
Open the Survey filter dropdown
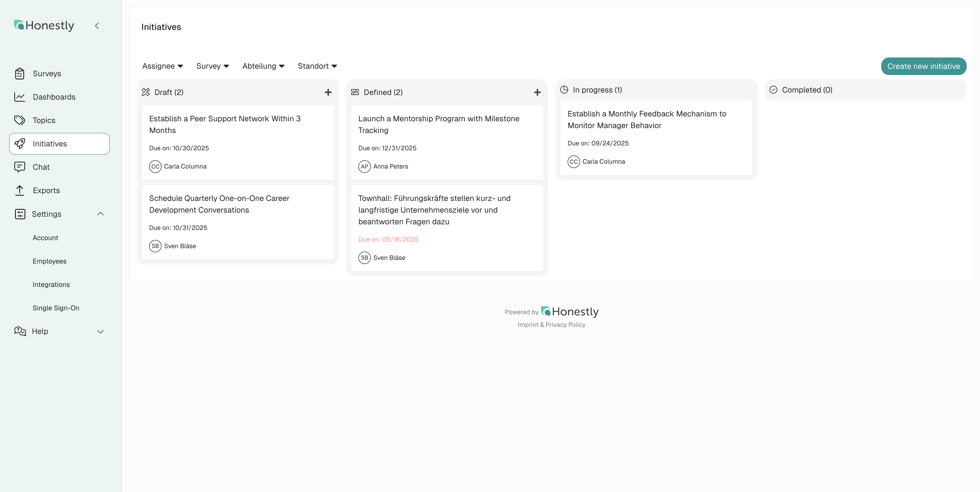tap(212, 66)
